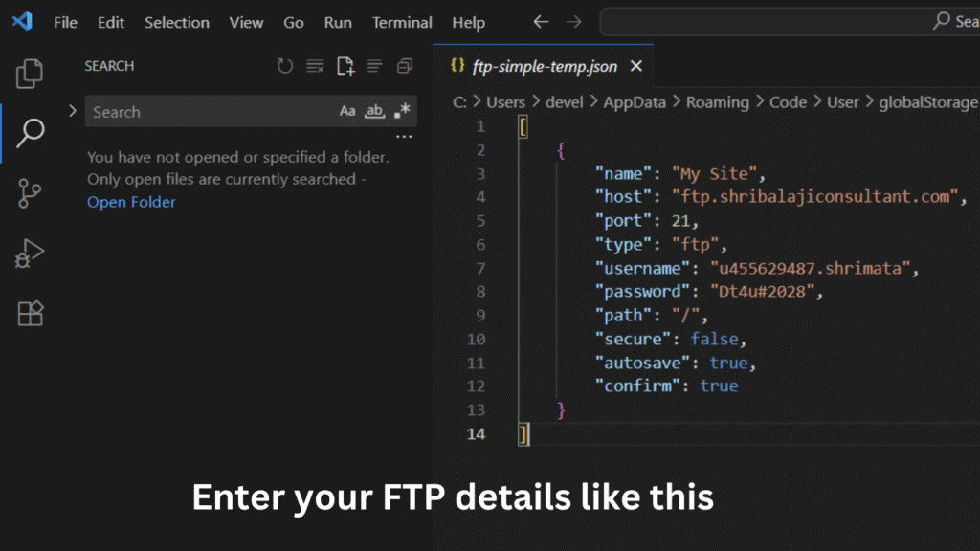Toggle Search Details ellipsis
The image size is (980, 551).
(404, 137)
